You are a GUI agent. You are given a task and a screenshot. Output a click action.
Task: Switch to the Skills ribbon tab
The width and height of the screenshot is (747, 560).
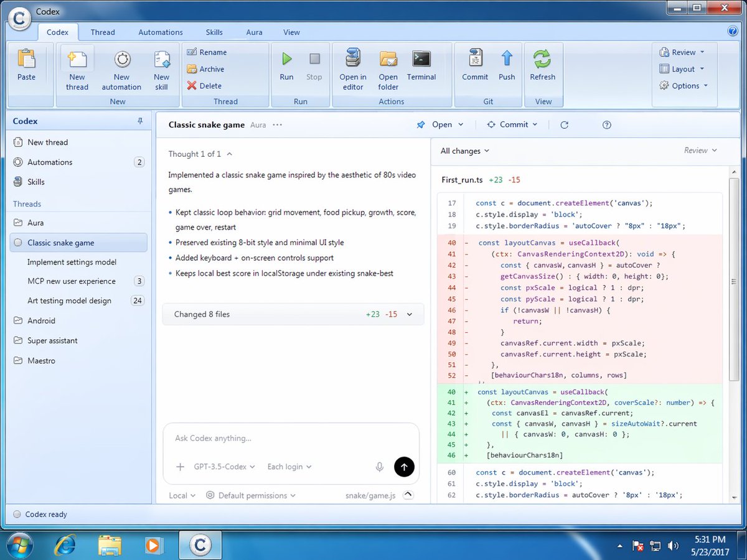(214, 32)
